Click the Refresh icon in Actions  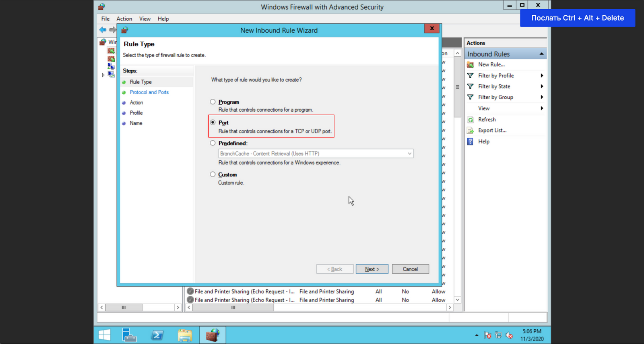pos(470,120)
